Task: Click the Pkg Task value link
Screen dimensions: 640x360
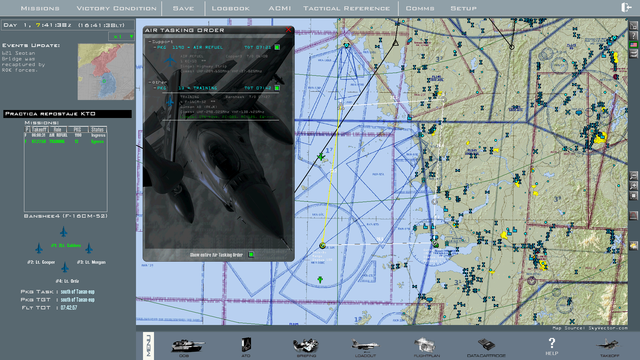Action: 78,292
